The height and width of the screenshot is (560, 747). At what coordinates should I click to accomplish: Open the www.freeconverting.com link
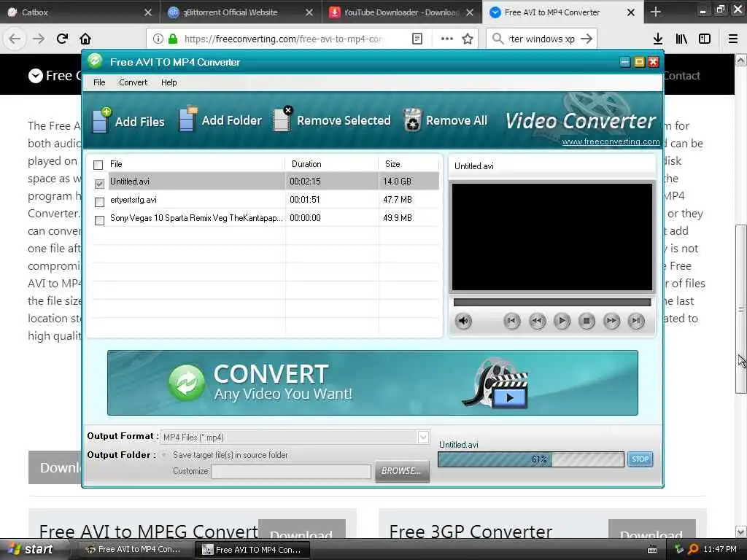coord(611,141)
